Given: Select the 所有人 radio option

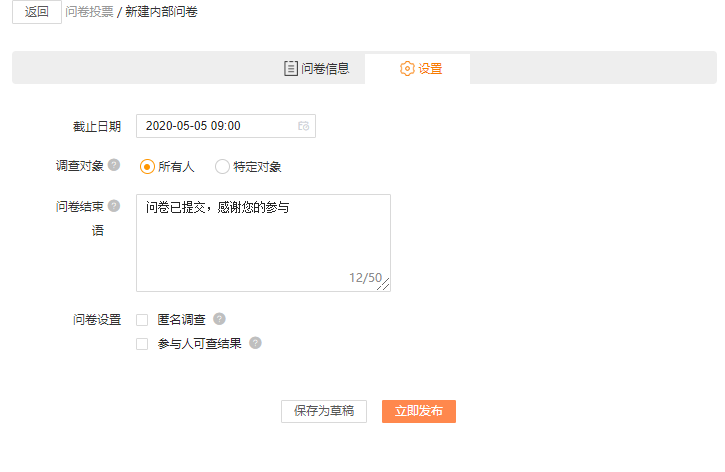Looking at the screenshot, I should [147, 166].
